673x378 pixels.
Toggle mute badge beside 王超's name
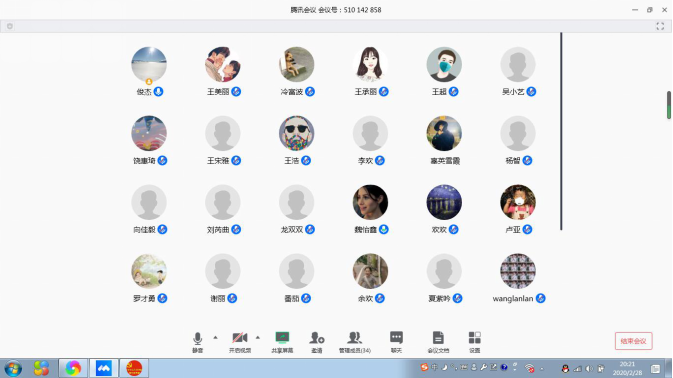tap(454, 91)
